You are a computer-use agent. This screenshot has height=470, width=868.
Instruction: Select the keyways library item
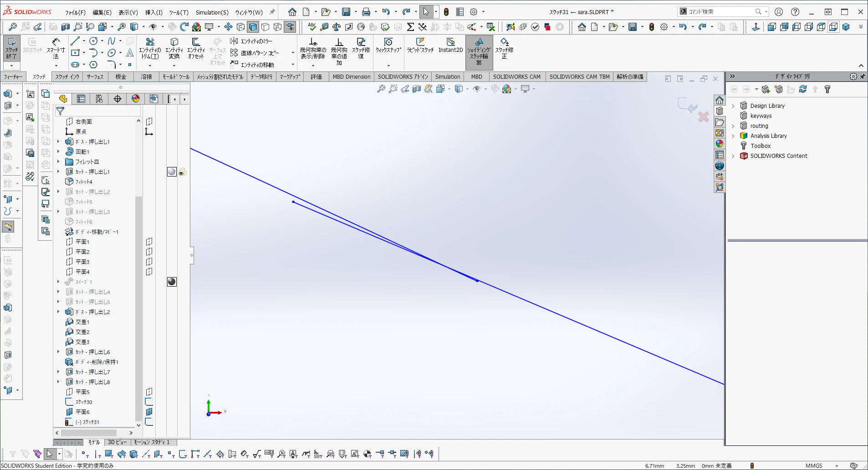(x=761, y=116)
